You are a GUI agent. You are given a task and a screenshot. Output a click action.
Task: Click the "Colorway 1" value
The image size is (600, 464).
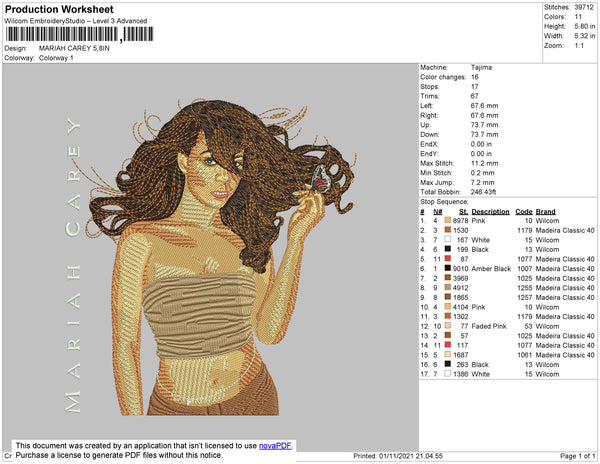coord(56,58)
